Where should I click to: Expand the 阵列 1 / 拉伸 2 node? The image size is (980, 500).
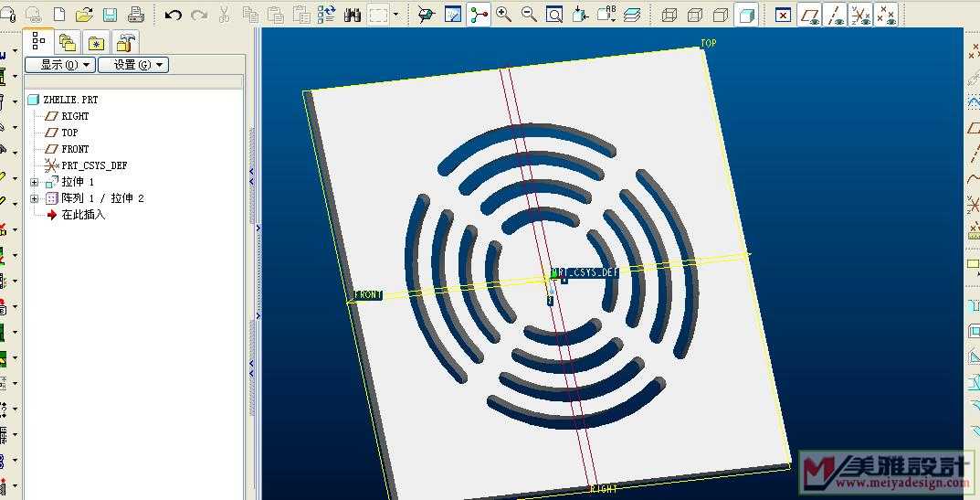pyautogui.click(x=35, y=198)
